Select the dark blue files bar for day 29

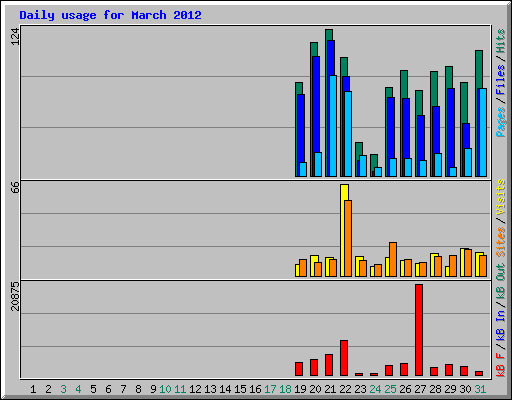(450, 128)
